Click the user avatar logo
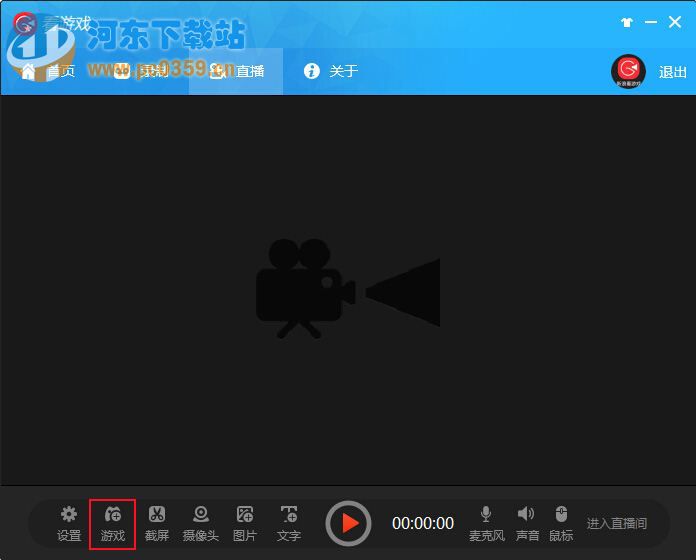 point(628,71)
